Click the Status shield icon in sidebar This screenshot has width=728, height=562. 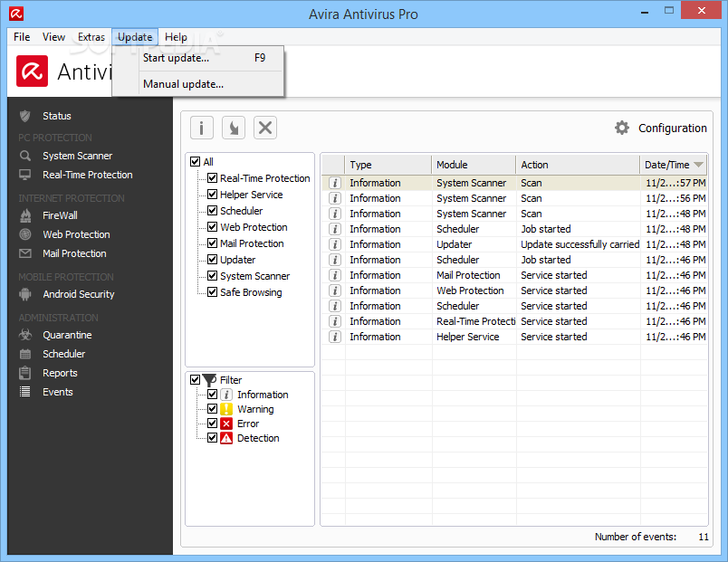click(25, 116)
